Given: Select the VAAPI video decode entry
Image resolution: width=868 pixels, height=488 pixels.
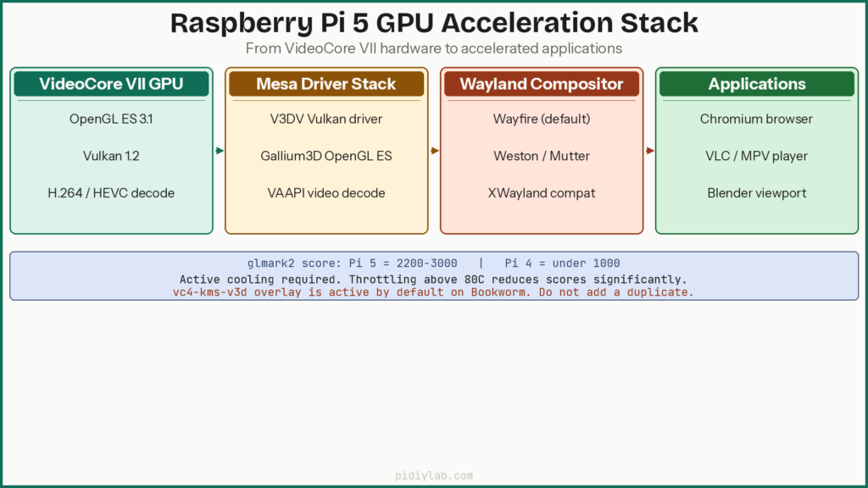Looking at the screenshot, I should coord(326,193).
